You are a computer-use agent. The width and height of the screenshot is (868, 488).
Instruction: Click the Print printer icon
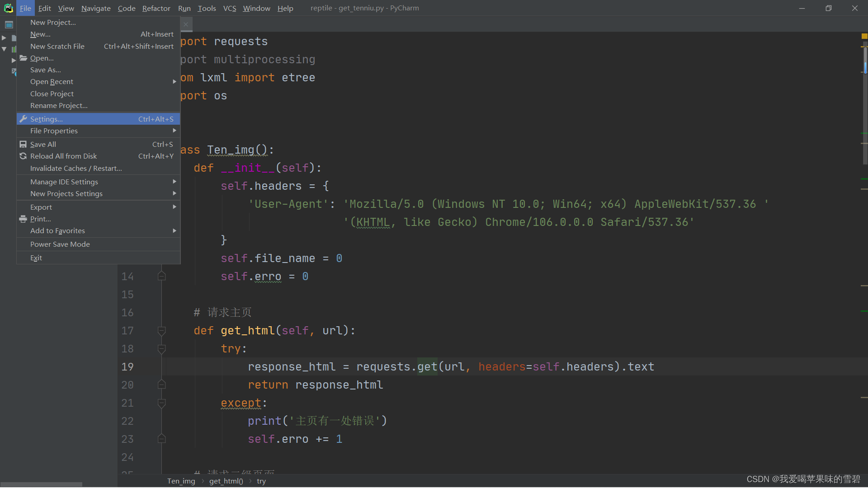click(23, 219)
